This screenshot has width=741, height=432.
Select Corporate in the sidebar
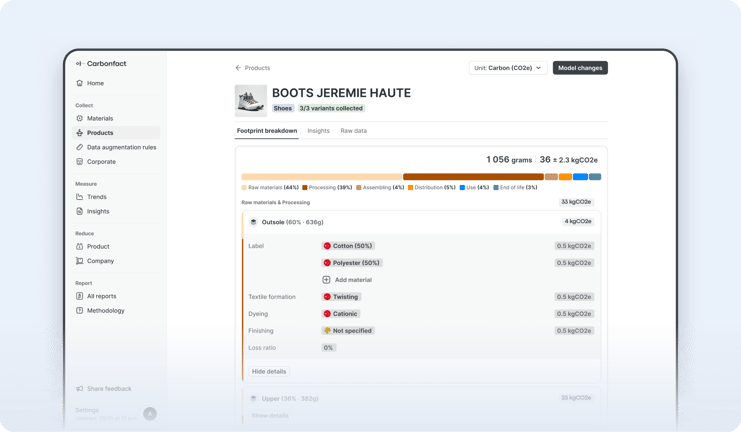coord(116,162)
